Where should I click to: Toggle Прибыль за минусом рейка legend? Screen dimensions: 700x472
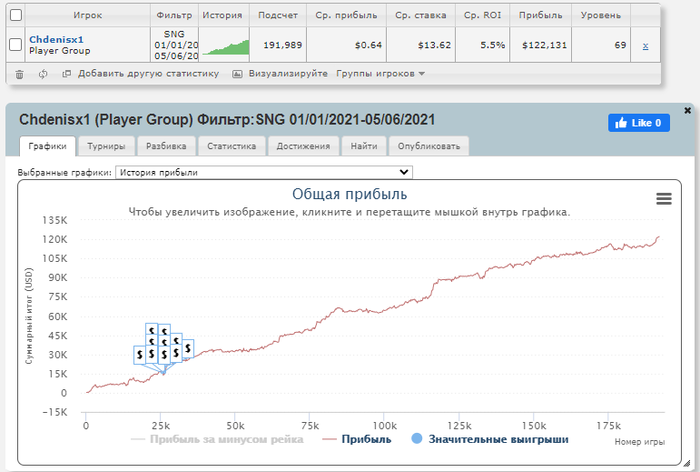(217, 439)
